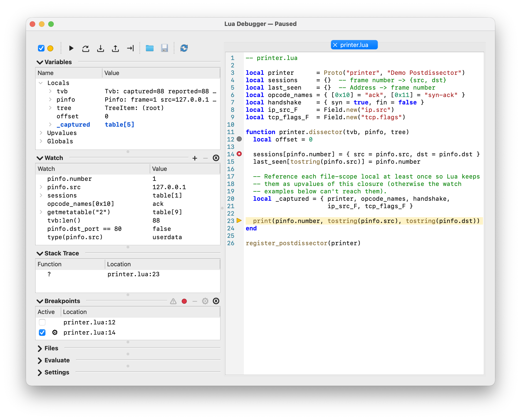The height and width of the screenshot is (420, 521).
Task: Collapse the Stack Trace section
Action: [x=40, y=254]
